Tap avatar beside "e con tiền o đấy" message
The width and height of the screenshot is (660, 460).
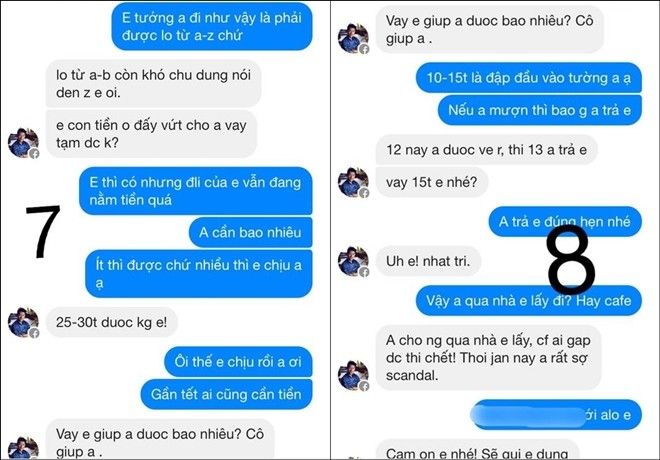23,143
